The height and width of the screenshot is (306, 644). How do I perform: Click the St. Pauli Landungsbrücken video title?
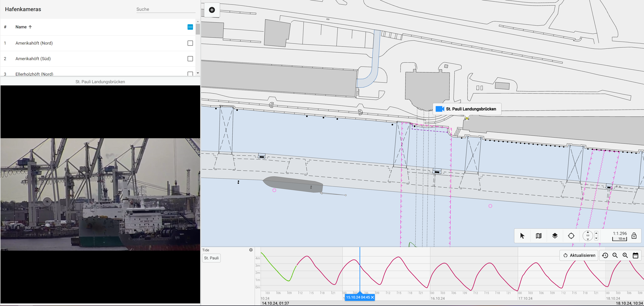pos(100,82)
